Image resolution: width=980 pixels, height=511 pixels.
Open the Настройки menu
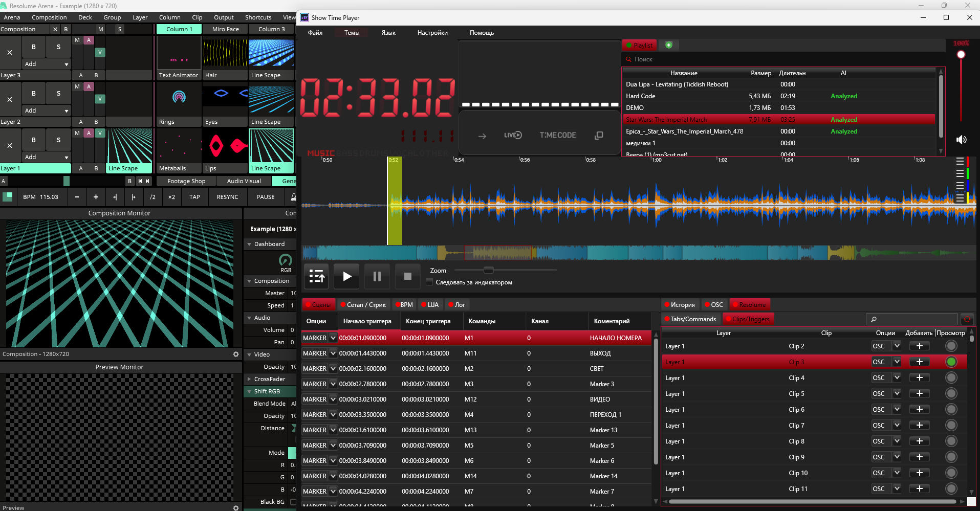coord(432,33)
